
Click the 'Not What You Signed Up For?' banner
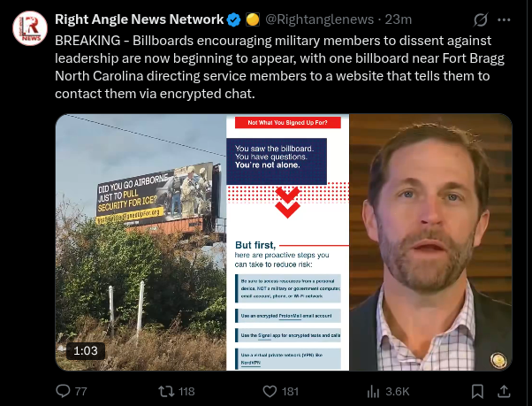(x=288, y=123)
